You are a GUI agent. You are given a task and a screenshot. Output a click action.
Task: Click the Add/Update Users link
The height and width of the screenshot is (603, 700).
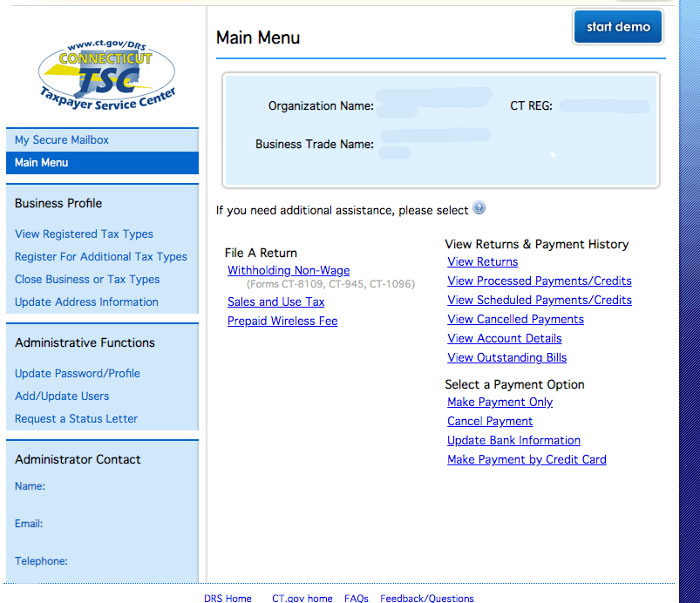pyautogui.click(x=62, y=396)
